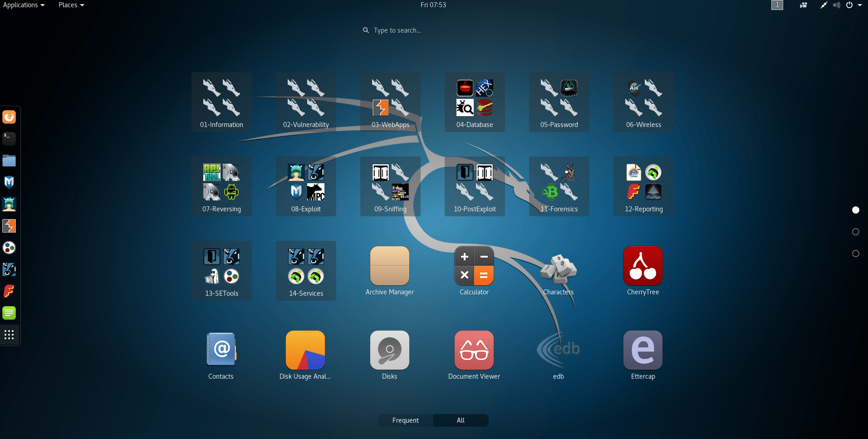Toggle Show Applications grid button
The image size is (868, 439).
tap(9, 335)
